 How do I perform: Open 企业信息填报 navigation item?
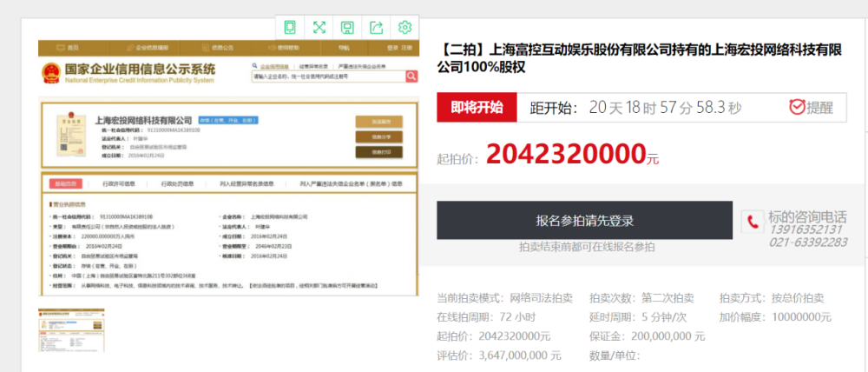click(148, 48)
